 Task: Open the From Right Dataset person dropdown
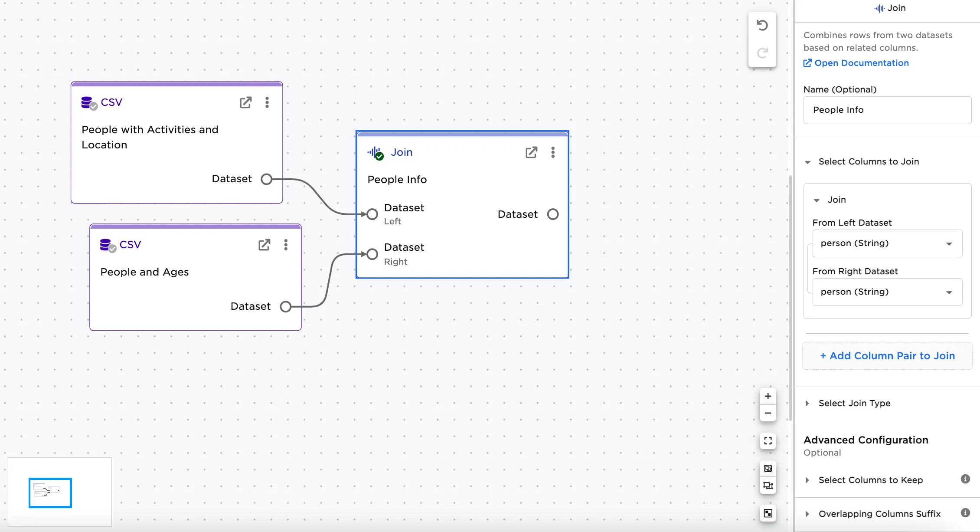click(950, 292)
